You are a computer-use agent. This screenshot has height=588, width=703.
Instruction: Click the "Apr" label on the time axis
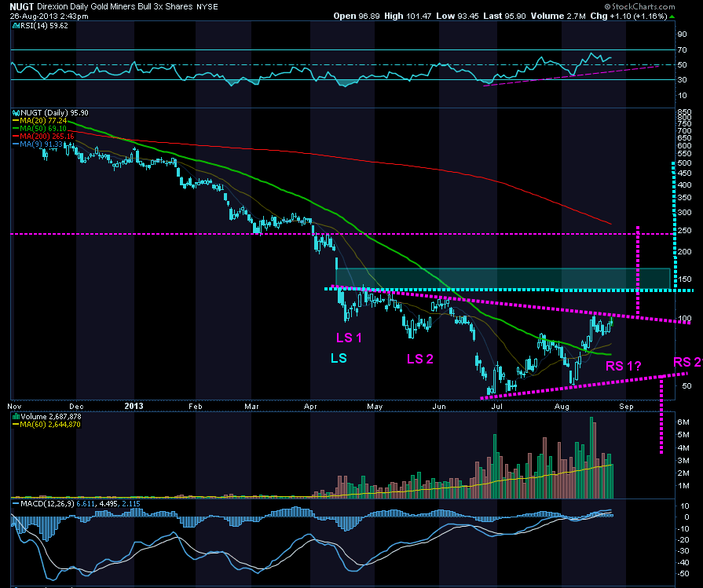click(310, 407)
